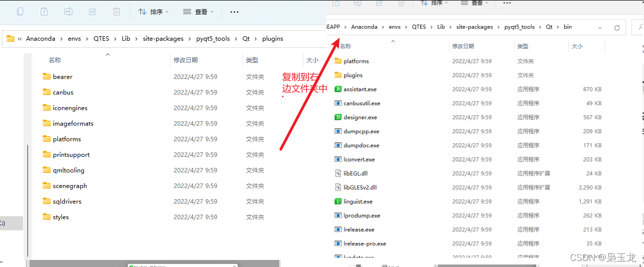Click the date of the styles folder
644x267 pixels.
pyautogui.click(x=195, y=217)
